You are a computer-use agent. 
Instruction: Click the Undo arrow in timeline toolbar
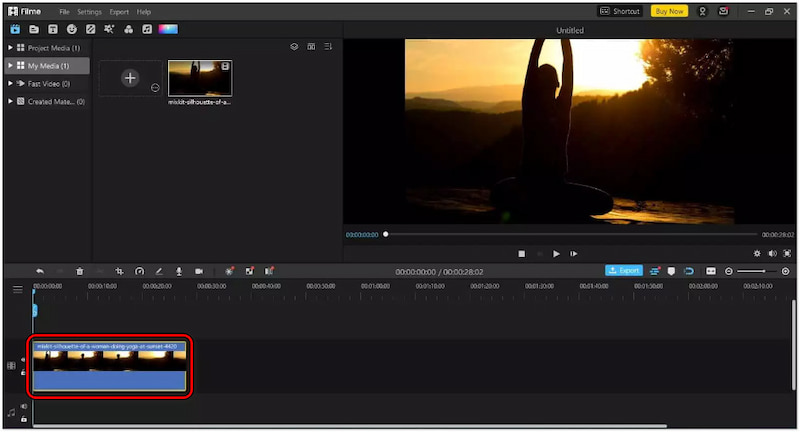[40, 271]
